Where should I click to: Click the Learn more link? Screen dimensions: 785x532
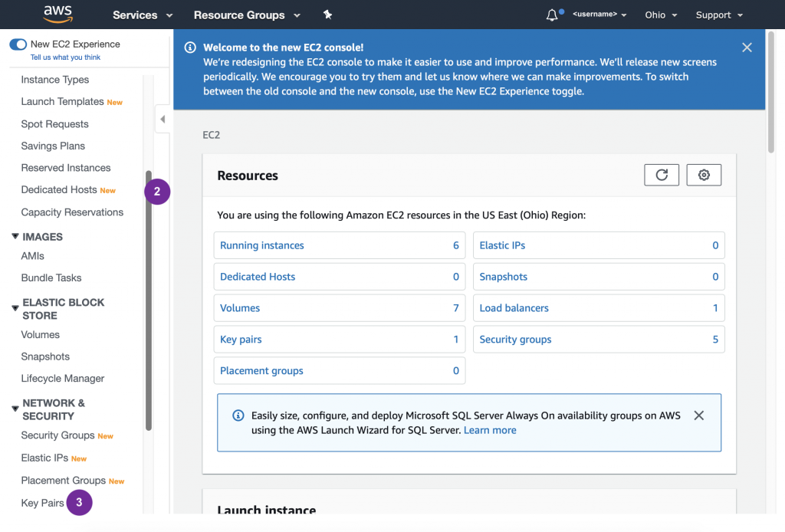tap(490, 430)
